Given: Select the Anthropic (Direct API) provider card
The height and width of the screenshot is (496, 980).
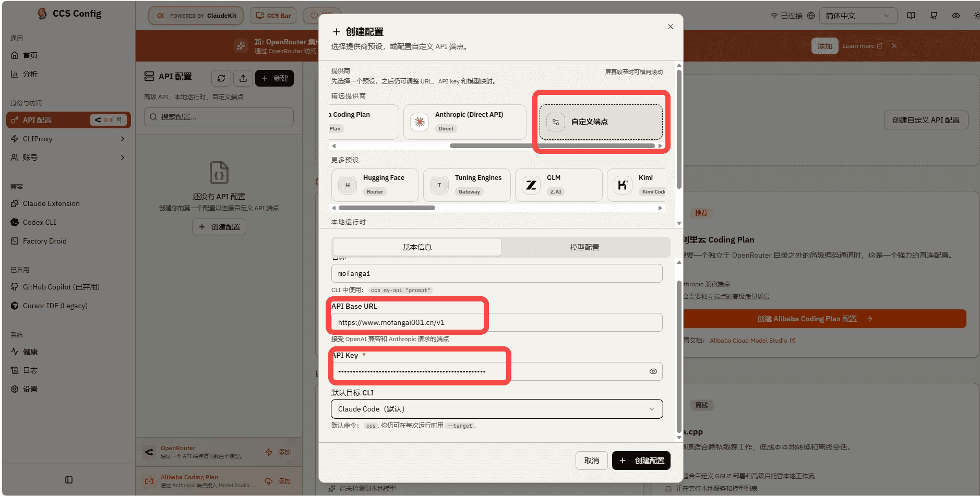Looking at the screenshot, I should coord(465,122).
